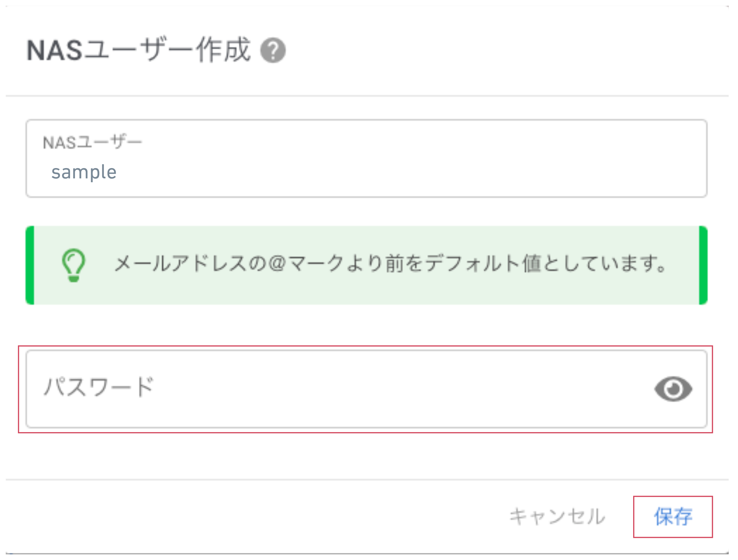This screenshot has width=738, height=560.
Task: Click the divider line above the footer buttons
Action: click(x=367, y=480)
